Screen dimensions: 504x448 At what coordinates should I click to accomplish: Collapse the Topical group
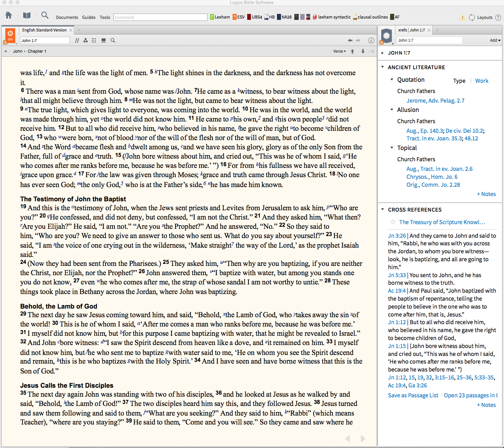pos(392,148)
